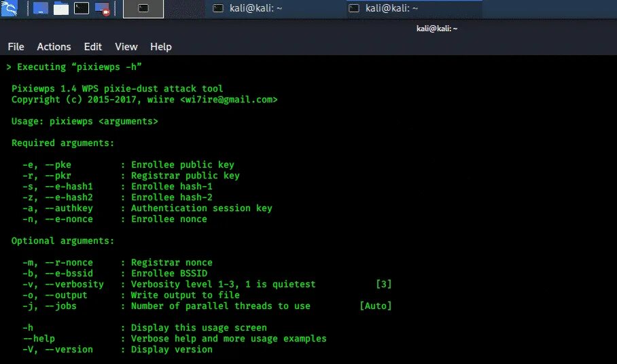Click the Authentication session key description
This screenshot has height=364, width=617.
[x=201, y=208]
